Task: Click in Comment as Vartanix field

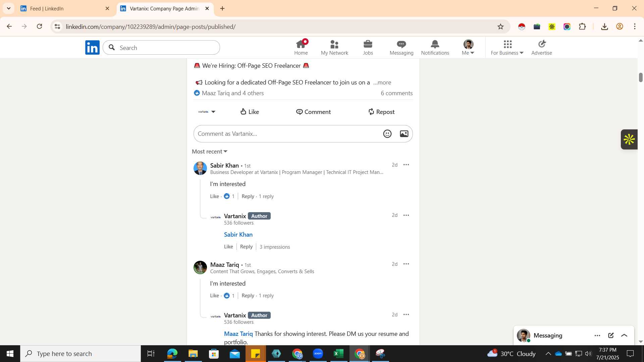Action: click(x=288, y=134)
